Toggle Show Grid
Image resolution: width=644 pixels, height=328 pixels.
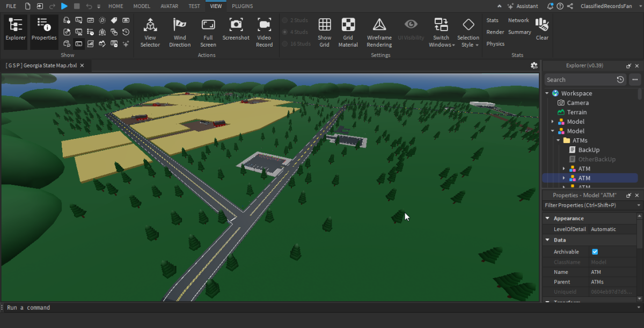pos(324,32)
